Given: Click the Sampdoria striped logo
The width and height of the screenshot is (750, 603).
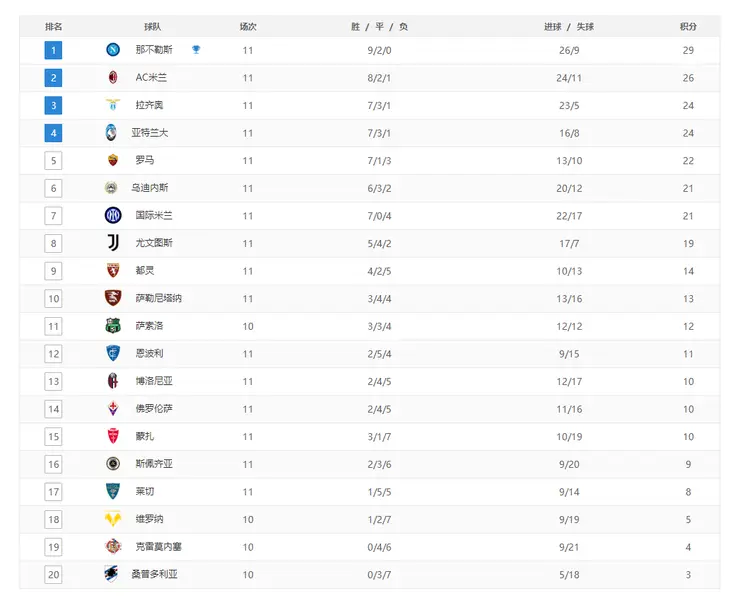Looking at the screenshot, I should click(x=111, y=574).
